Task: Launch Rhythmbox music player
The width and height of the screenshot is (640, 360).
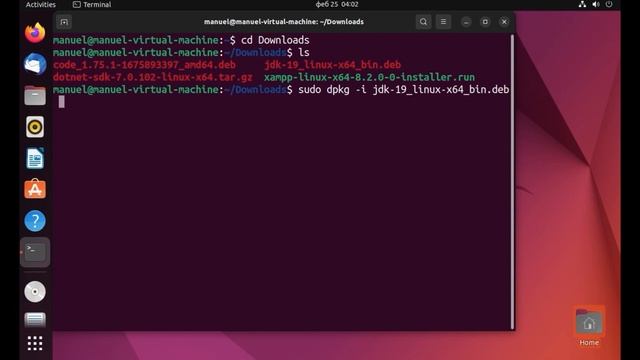Action: (x=35, y=127)
